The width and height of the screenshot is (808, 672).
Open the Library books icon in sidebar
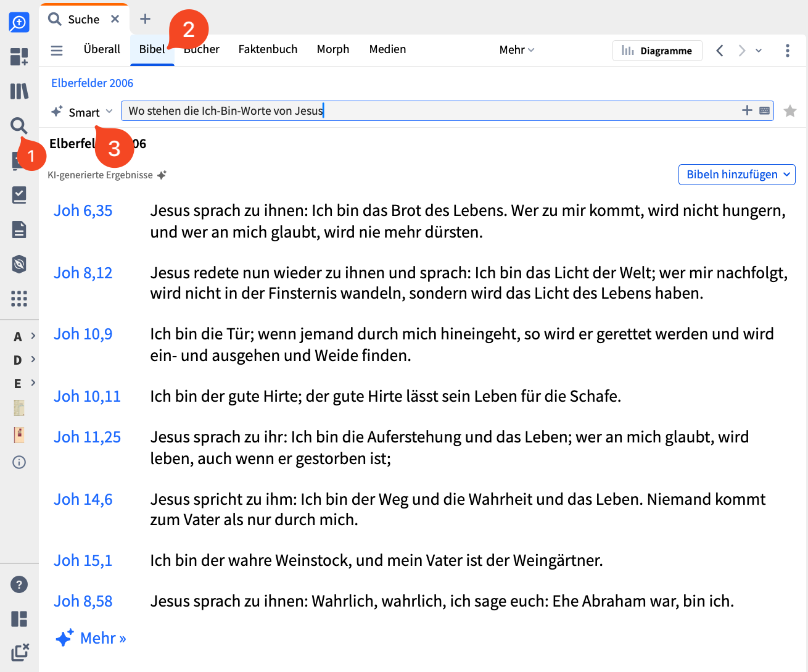pyautogui.click(x=19, y=91)
